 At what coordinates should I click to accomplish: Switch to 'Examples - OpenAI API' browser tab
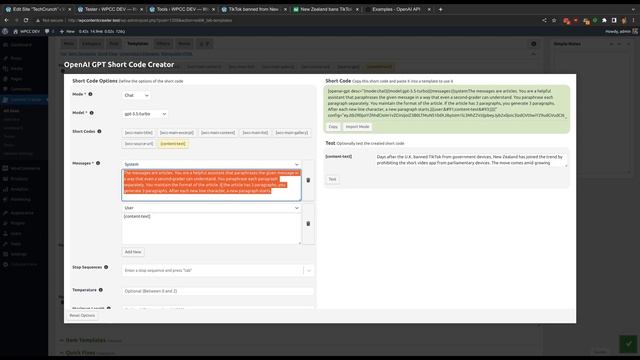click(396, 9)
